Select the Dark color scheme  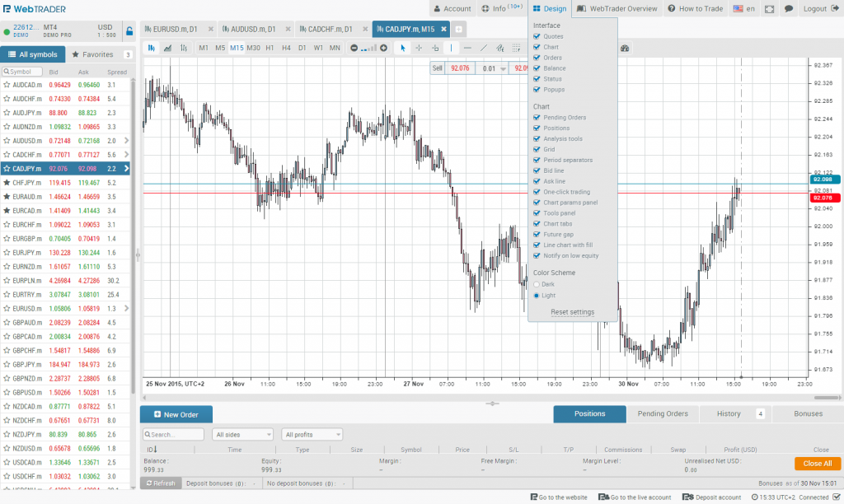coord(536,284)
